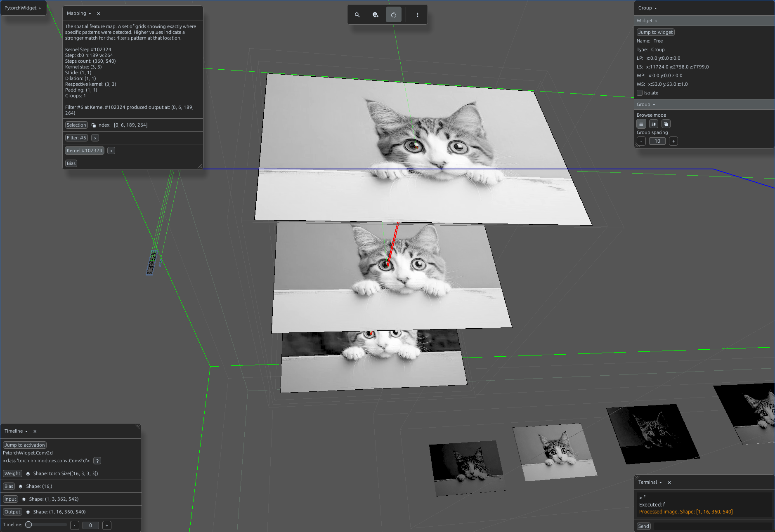775x532 pixels.
Task: Click the timeline value field showing 0
Action: (91, 525)
